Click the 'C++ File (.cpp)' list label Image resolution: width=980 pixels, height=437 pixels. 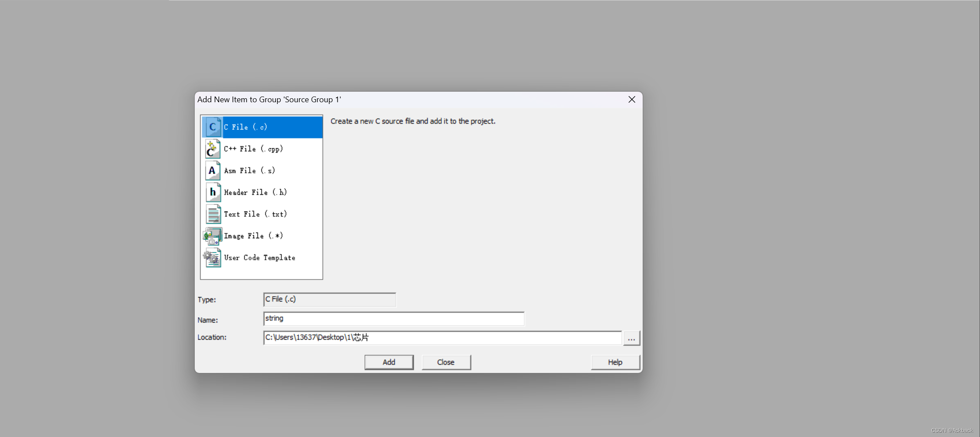[x=254, y=149]
